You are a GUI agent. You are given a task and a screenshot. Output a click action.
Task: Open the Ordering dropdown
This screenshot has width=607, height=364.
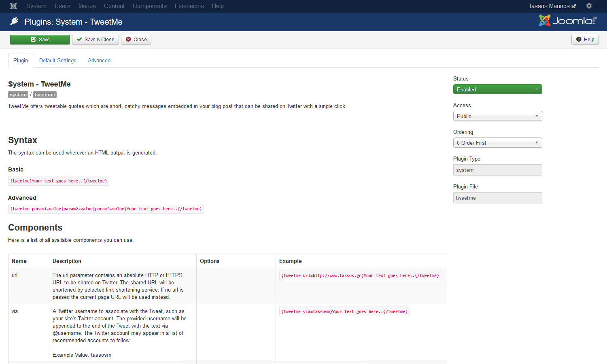498,143
